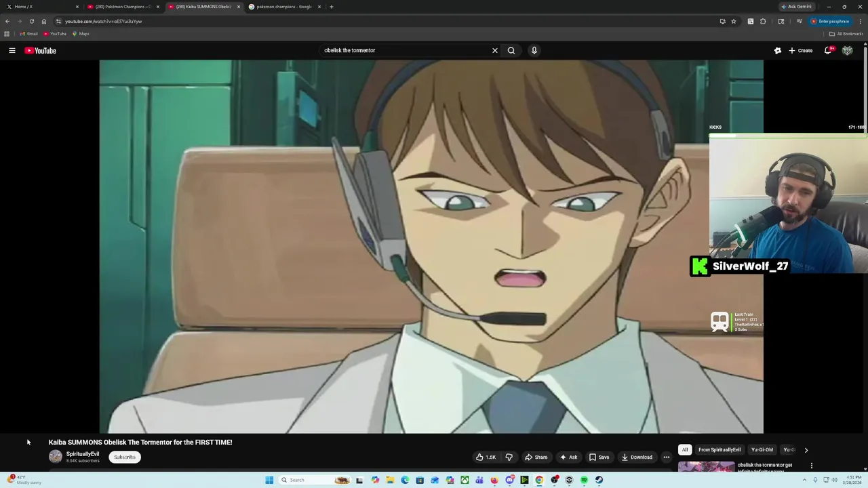This screenshot has width=868, height=488.
Task: Open the All Bookmarks folder
Action: pyautogui.click(x=846, y=34)
